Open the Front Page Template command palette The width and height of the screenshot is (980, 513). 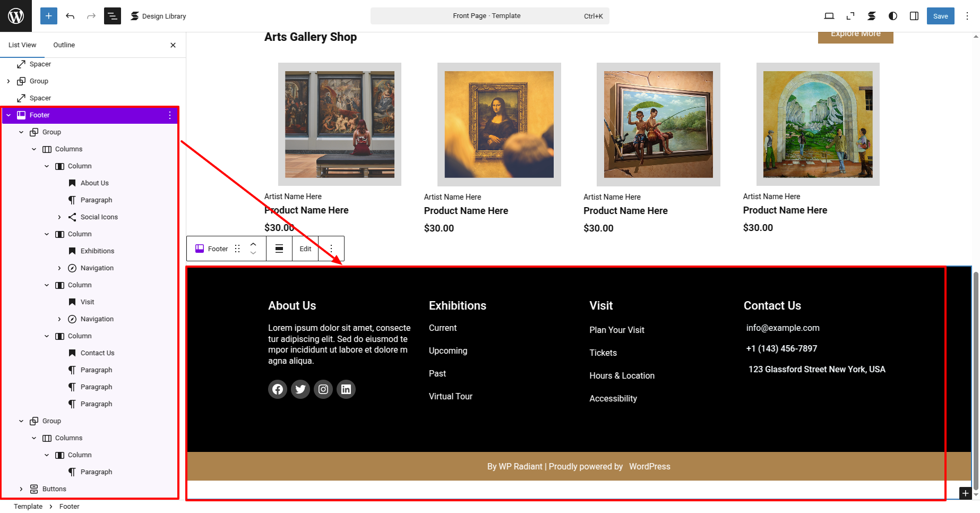coord(489,16)
